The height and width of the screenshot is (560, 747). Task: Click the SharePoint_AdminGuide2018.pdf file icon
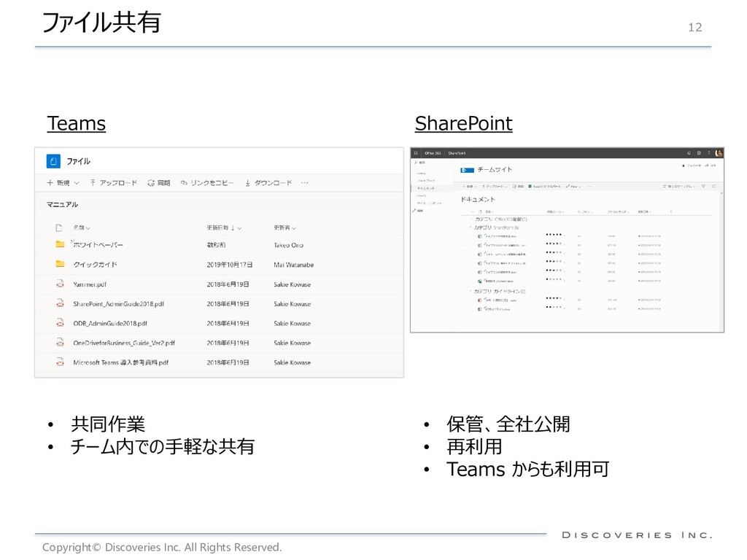pyautogui.click(x=60, y=303)
